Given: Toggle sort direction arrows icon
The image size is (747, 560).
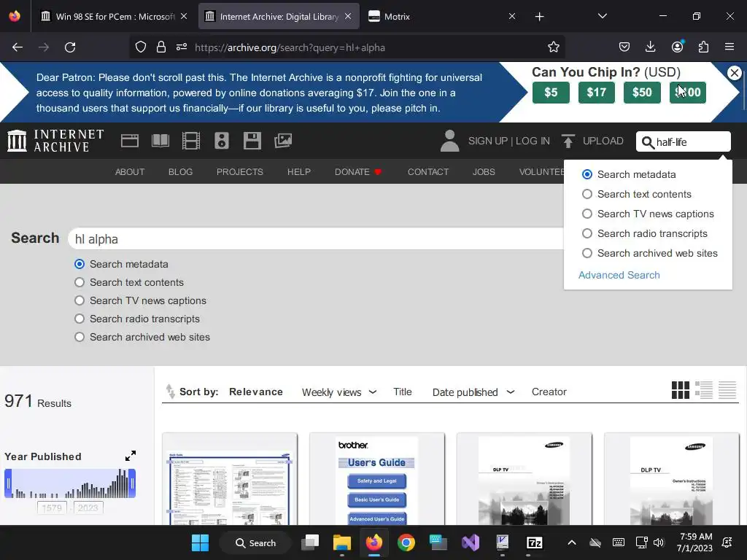Looking at the screenshot, I should pyautogui.click(x=170, y=392).
